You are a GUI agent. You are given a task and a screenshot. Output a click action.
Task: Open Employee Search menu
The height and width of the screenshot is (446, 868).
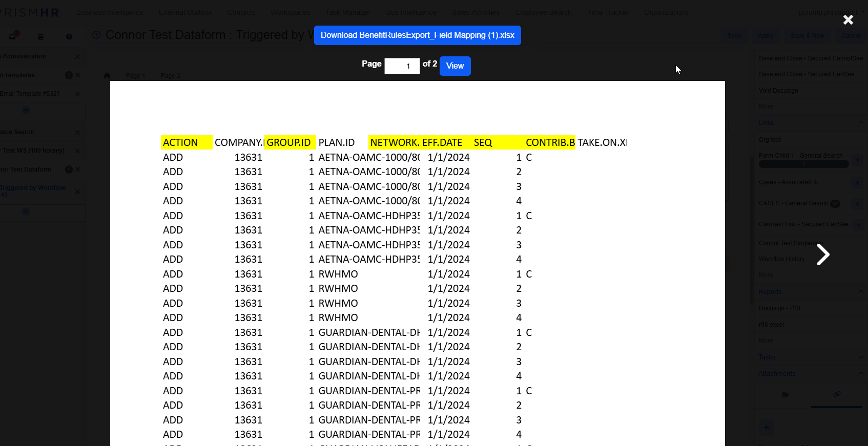coord(543,12)
